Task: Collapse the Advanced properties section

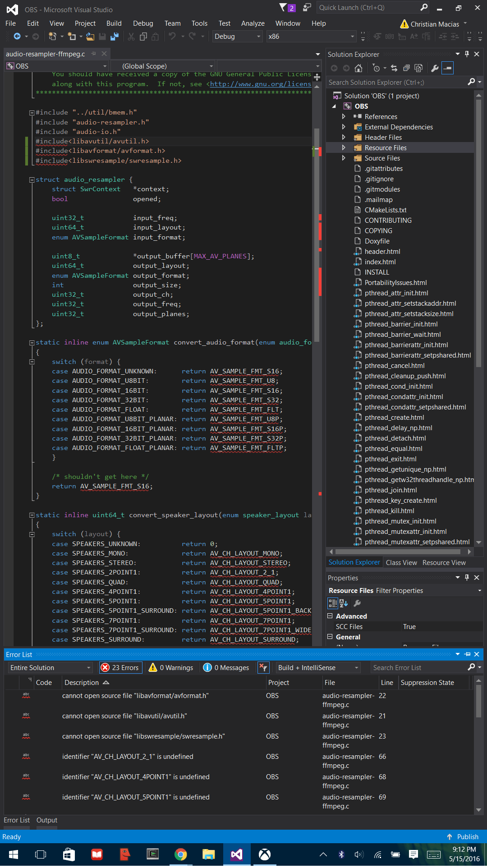Action: point(330,615)
